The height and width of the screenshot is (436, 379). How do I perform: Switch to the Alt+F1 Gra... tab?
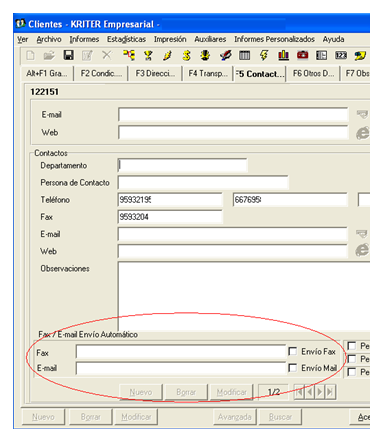point(47,74)
